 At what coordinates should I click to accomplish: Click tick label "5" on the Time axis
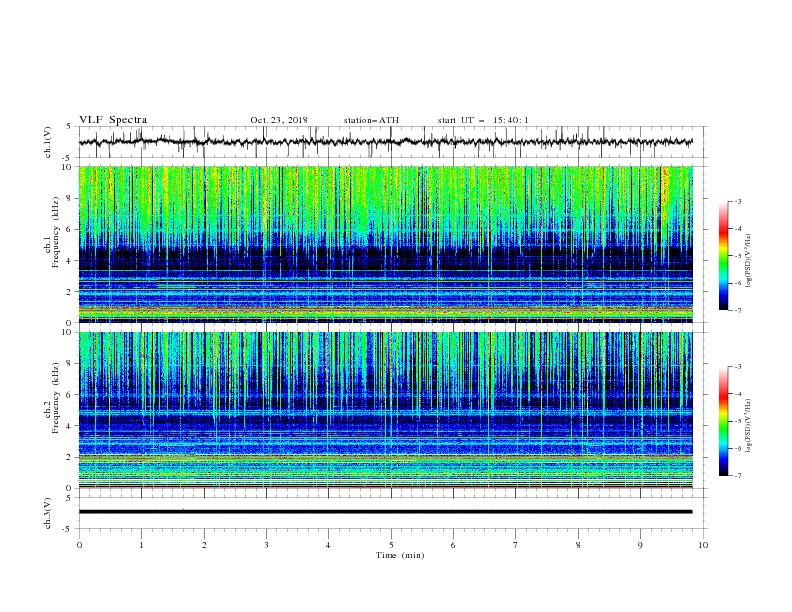pos(391,545)
